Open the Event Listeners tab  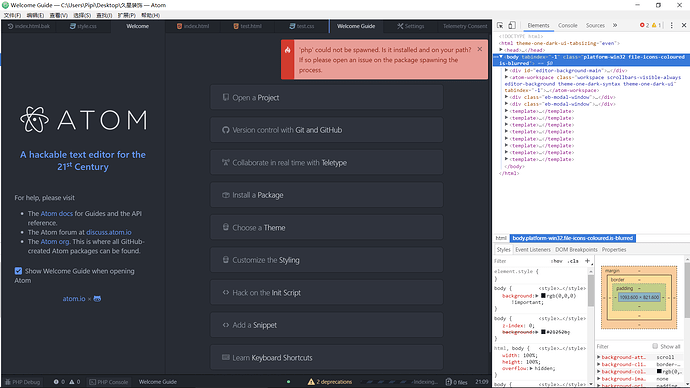[533, 249]
